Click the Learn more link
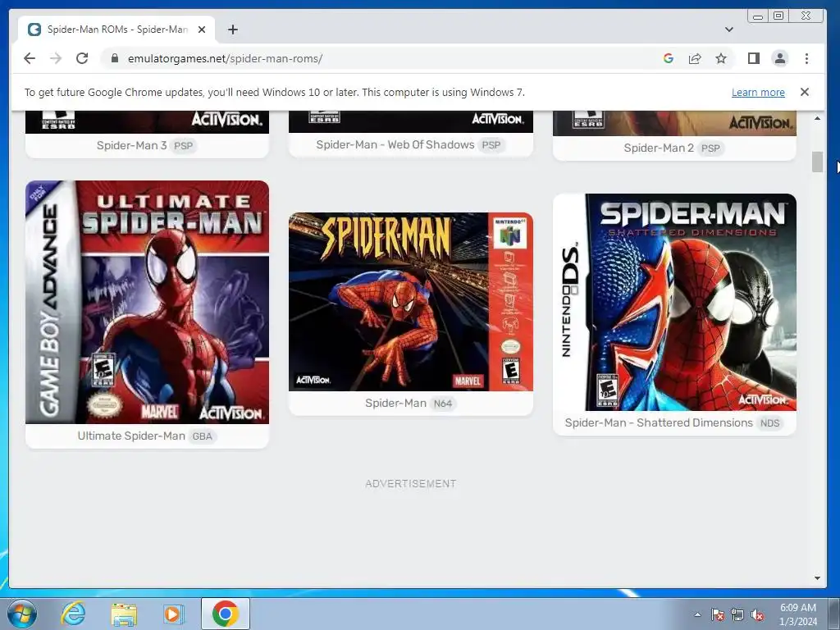The image size is (840, 630). coord(758,92)
